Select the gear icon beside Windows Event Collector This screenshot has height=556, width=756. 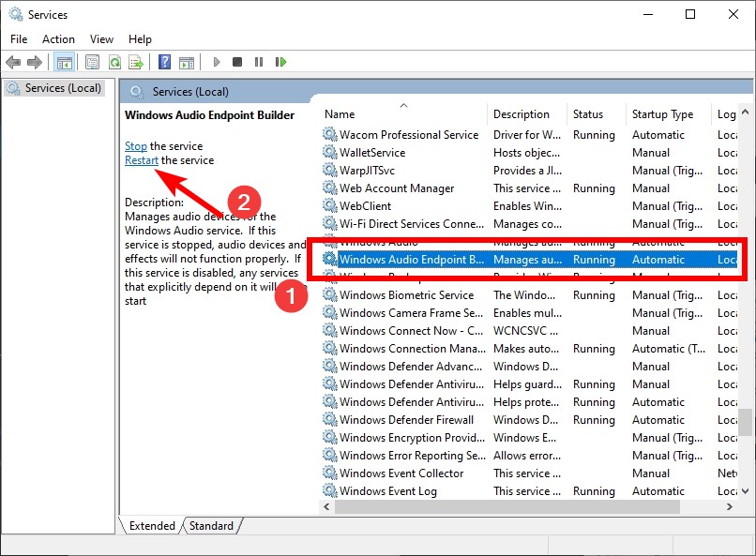[x=330, y=473]
